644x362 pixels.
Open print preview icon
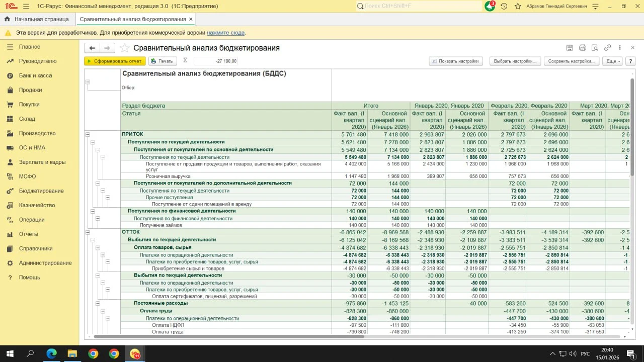pos(595,48)
